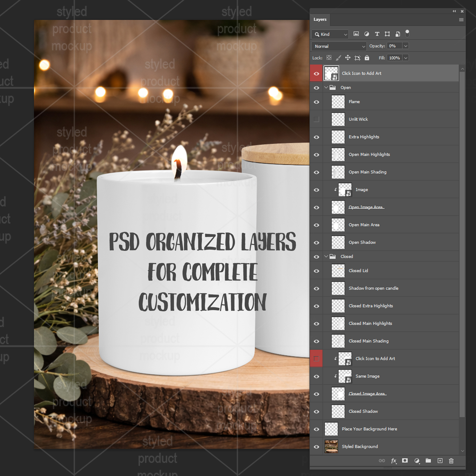The image size is (476, 476).
Task: Filter for adjustment layers icon
Action: [x=367, y=34]
